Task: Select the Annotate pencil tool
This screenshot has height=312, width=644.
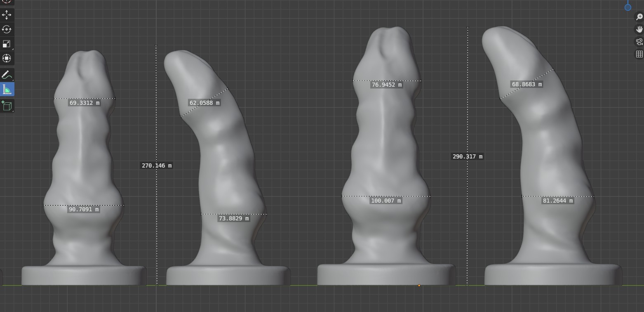Action: coord(7,75)
